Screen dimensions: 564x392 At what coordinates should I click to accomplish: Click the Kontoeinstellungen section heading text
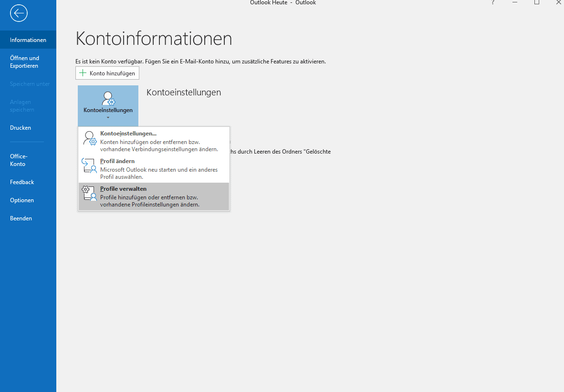click(184, 93)
